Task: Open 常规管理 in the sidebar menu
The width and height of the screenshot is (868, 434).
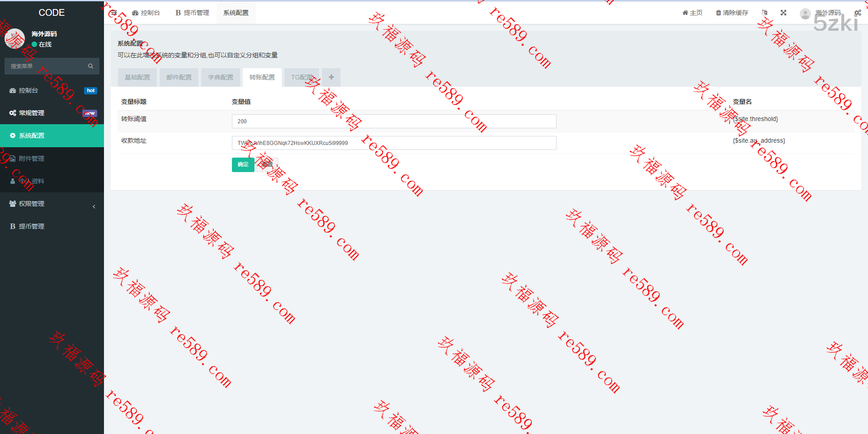Action: (52, 113)
